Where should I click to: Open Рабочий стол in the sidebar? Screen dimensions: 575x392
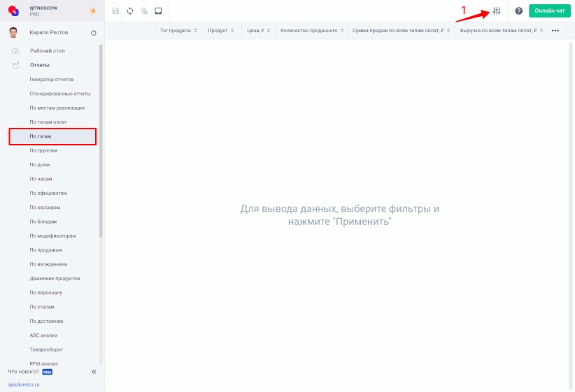pyautogui.click(x=48, y=51)
